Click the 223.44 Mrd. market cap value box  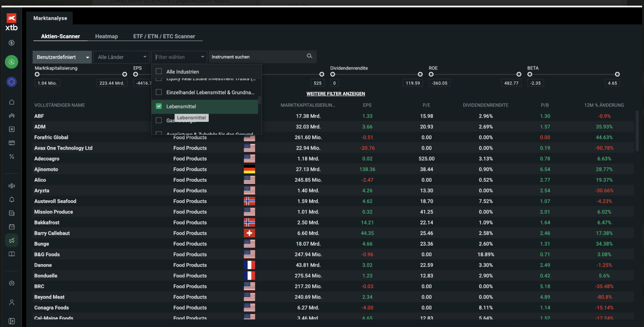[112, 83]
